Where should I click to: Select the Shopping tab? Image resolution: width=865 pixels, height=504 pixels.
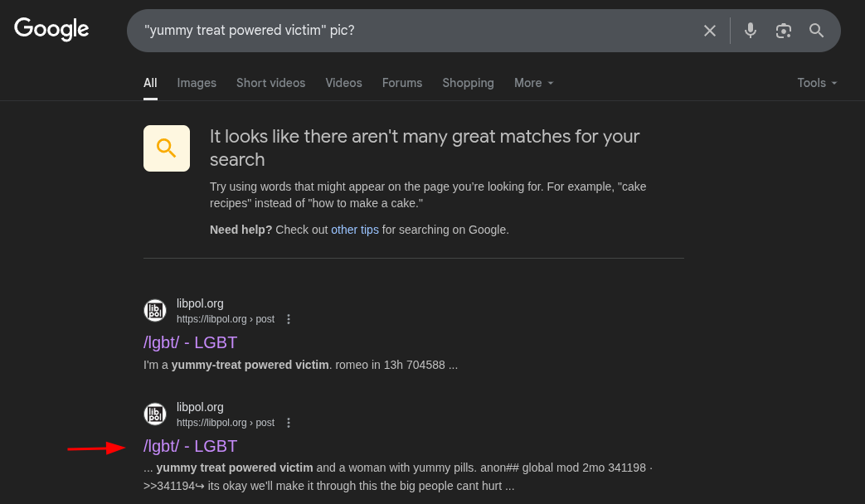coord(468,83)
